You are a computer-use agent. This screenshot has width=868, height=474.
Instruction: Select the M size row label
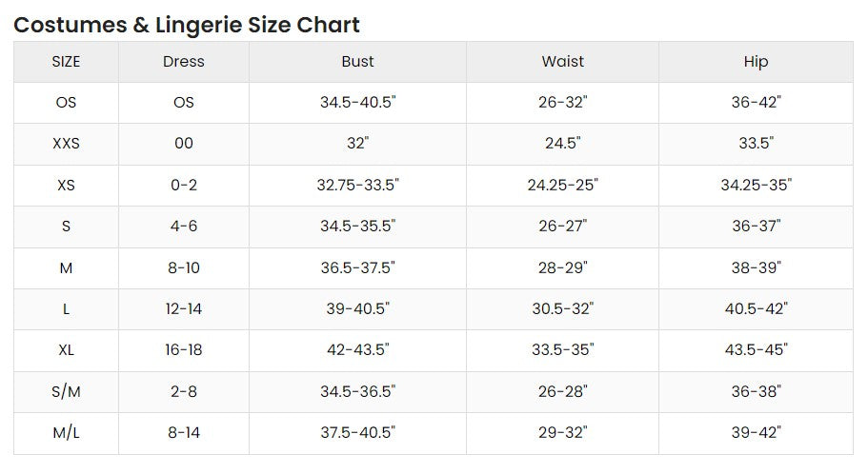pos(66,268)
